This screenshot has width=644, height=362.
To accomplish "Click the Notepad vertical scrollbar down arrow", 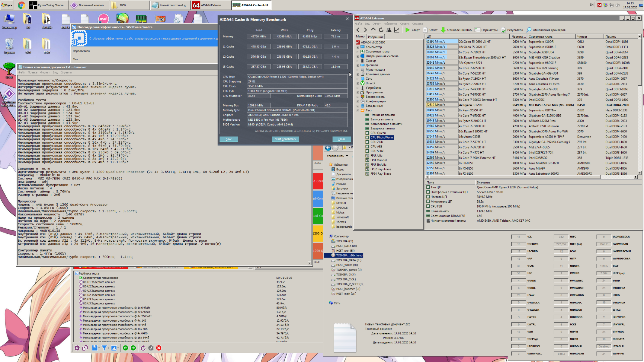I will 309,263.
